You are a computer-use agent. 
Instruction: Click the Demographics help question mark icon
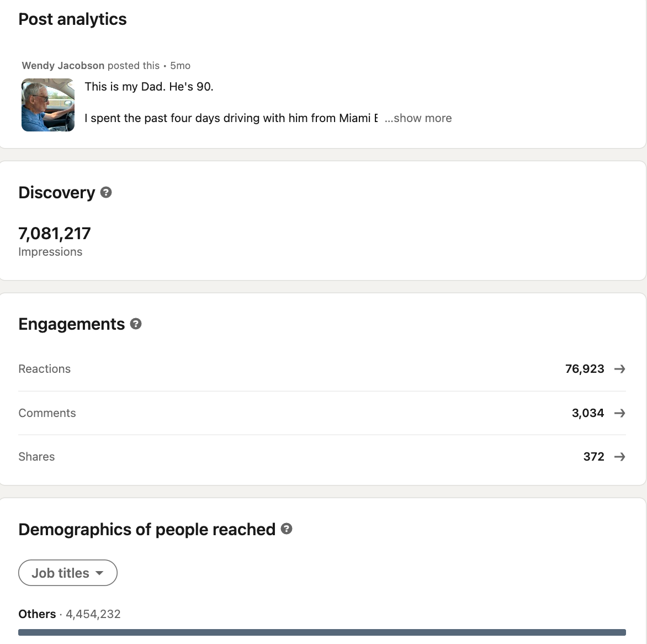click(287, 529)
